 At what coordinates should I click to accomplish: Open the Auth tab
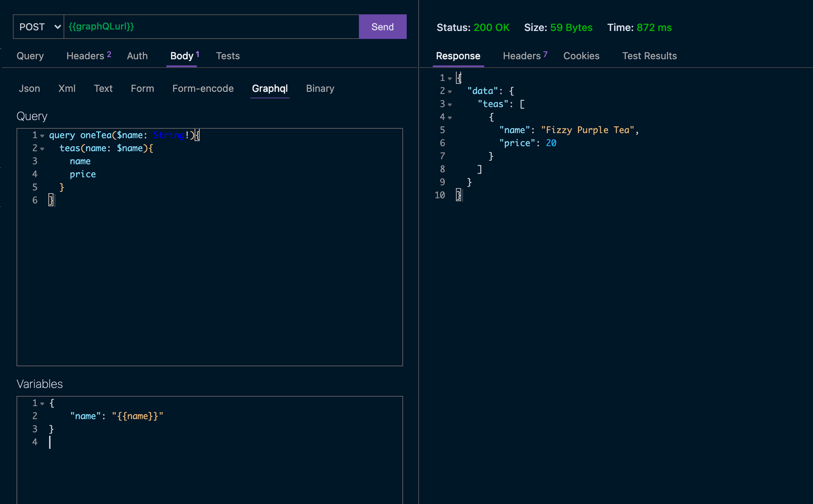pyautogui.click(x=137, y=55)
